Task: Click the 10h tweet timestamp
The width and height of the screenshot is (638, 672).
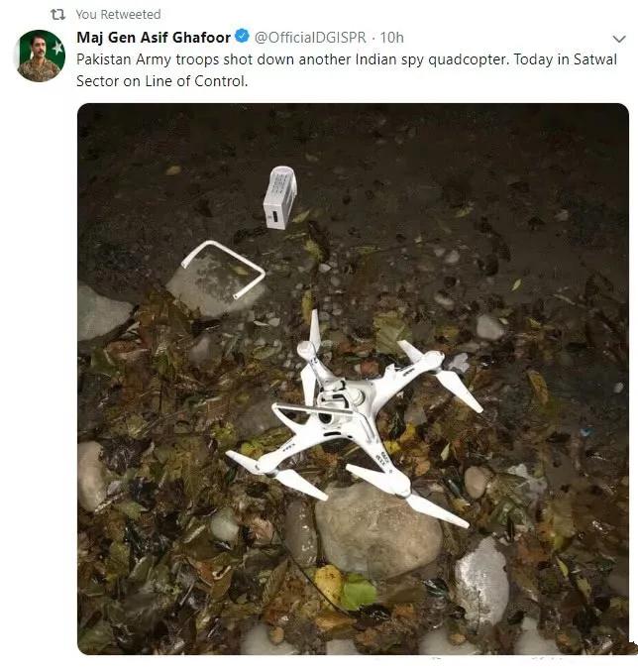Action: 391,38
